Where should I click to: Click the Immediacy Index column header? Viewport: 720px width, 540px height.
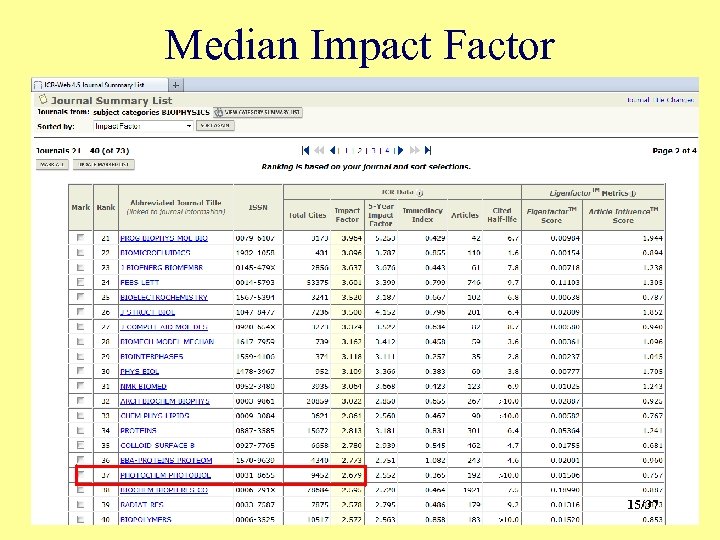(422, 215)
